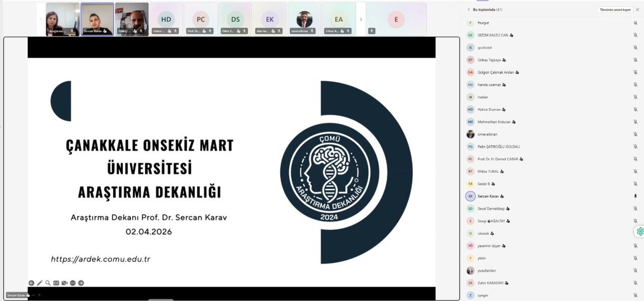The image size is (644, 301).
Task: Toggle mic for Gökay Taşkaya
Action: (x=635, y=60)
